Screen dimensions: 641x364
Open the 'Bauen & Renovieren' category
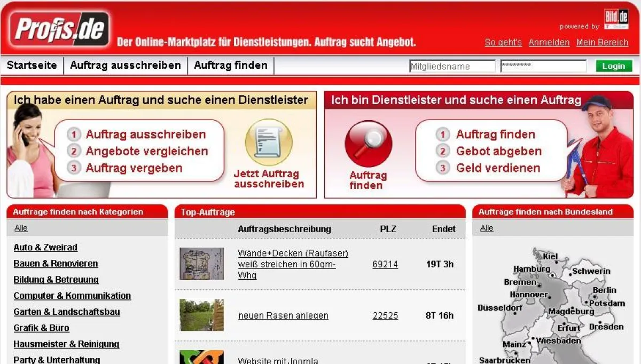(56, 264)
